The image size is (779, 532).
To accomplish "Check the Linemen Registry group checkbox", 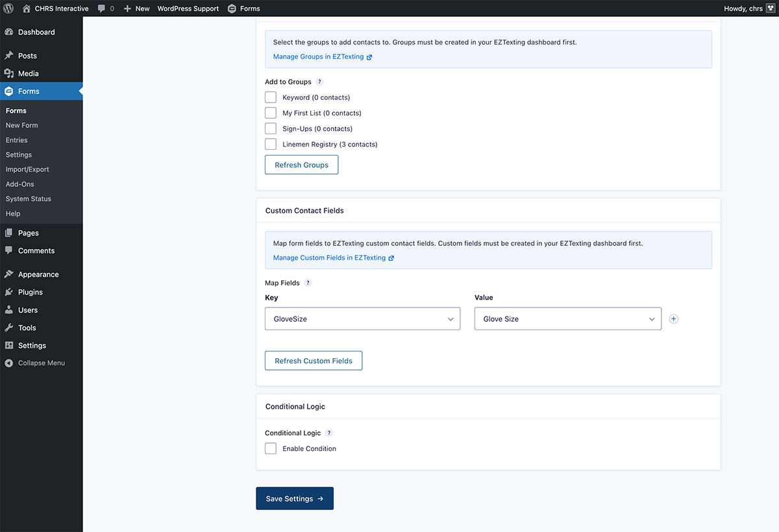I will [x=270, y=143].
